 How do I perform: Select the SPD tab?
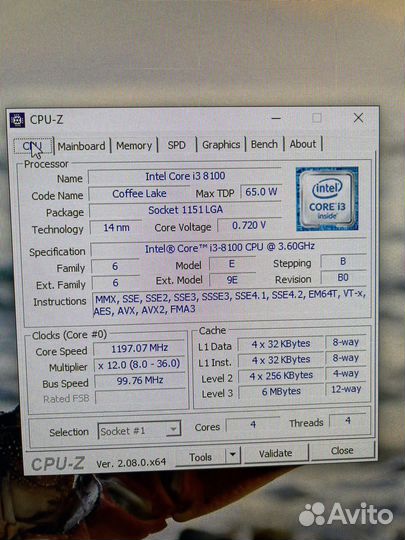177,145
